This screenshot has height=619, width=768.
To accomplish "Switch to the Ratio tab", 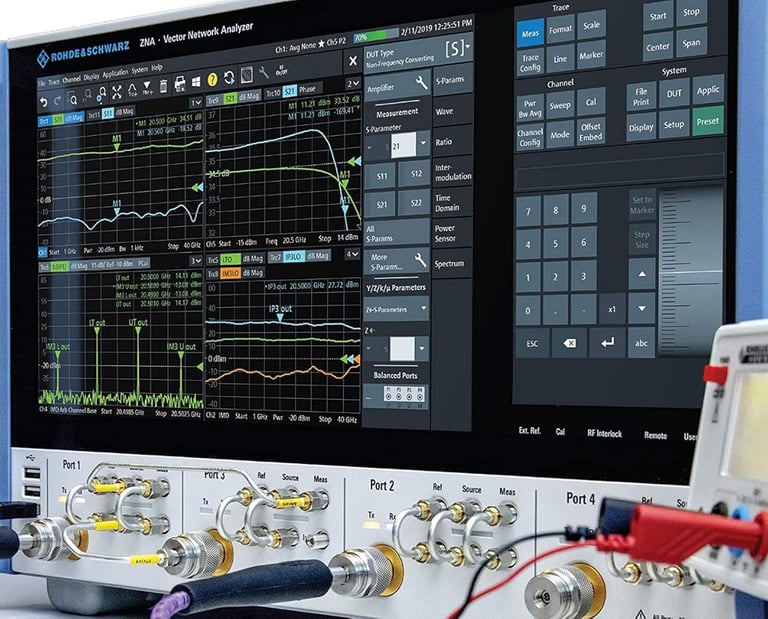I will click(x=453, y=142).
